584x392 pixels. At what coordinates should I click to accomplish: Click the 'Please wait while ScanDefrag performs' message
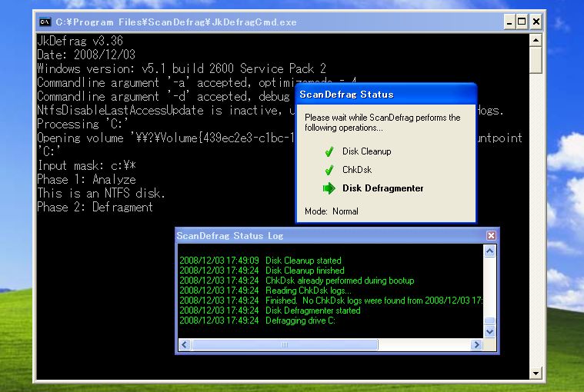pos(382,122)
